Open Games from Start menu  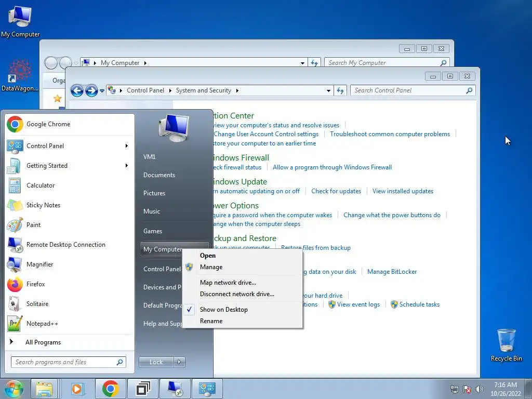[153, 231]
